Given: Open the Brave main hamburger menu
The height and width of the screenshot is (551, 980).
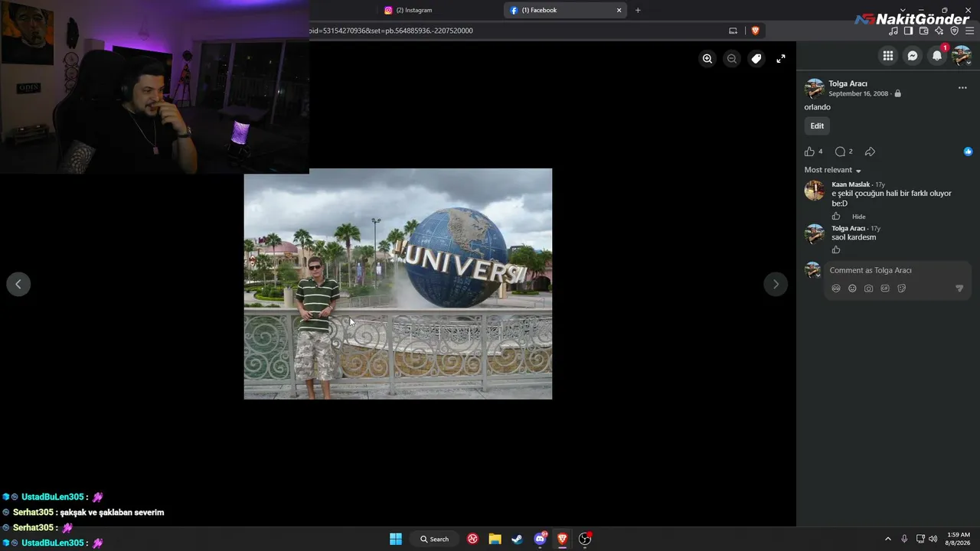Looking at the screenshot, I should tap(970, 31).
